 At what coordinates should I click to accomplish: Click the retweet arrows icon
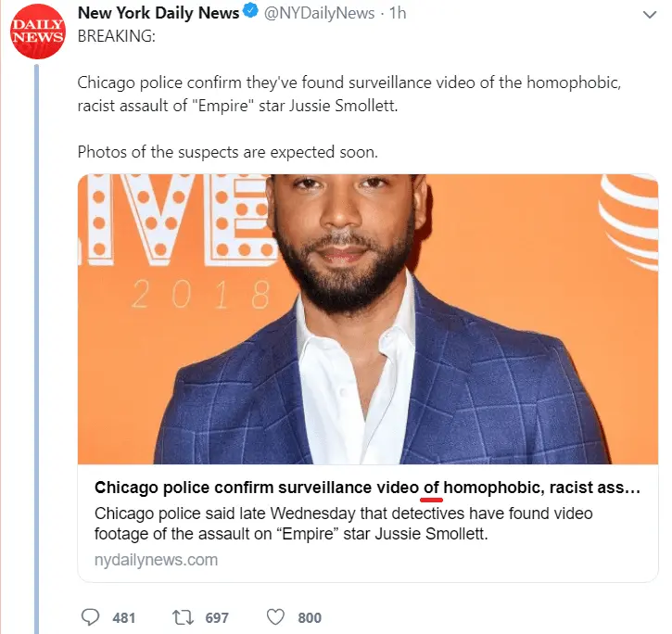[x=183, y=617]
